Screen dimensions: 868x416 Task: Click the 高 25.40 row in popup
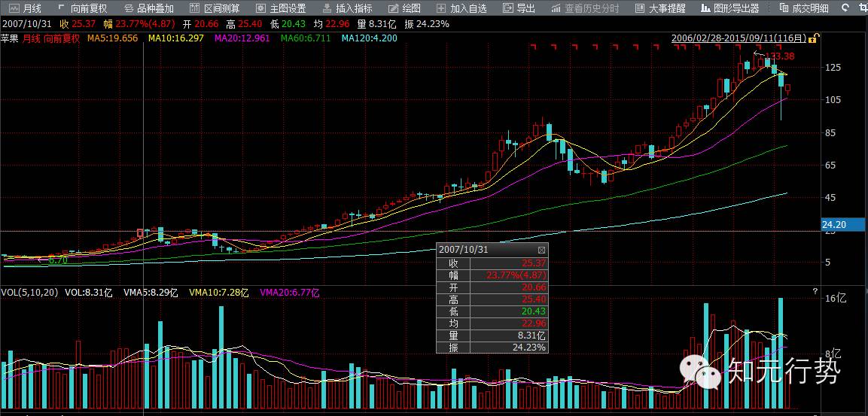click(x=492, y=299)
